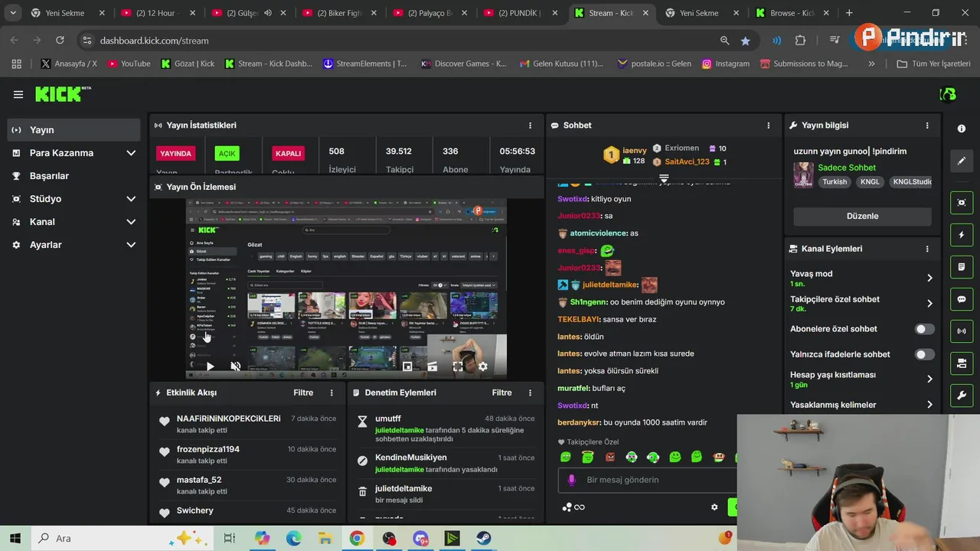This screenshot has height=551, width=980.
Task: Select the first green emote in chat
Action: coord(566,457)
